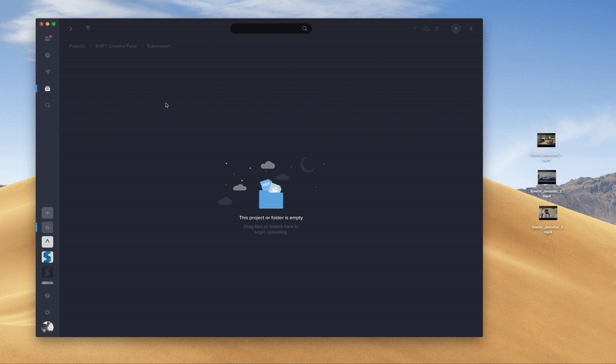This screenshot has height=364, width=616.
Task: Open SHIFT Creative Fund breadcrumb
Action: coord(116,46)
